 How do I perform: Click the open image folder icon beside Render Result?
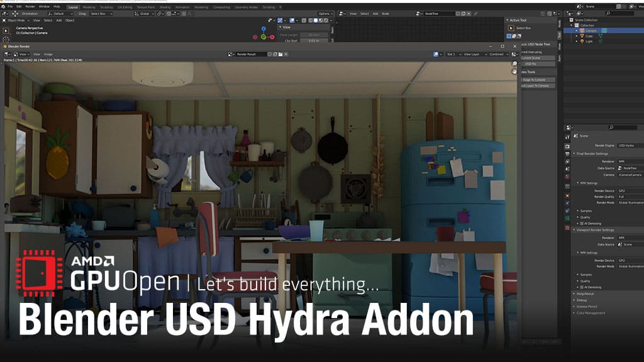coord(280,54)
